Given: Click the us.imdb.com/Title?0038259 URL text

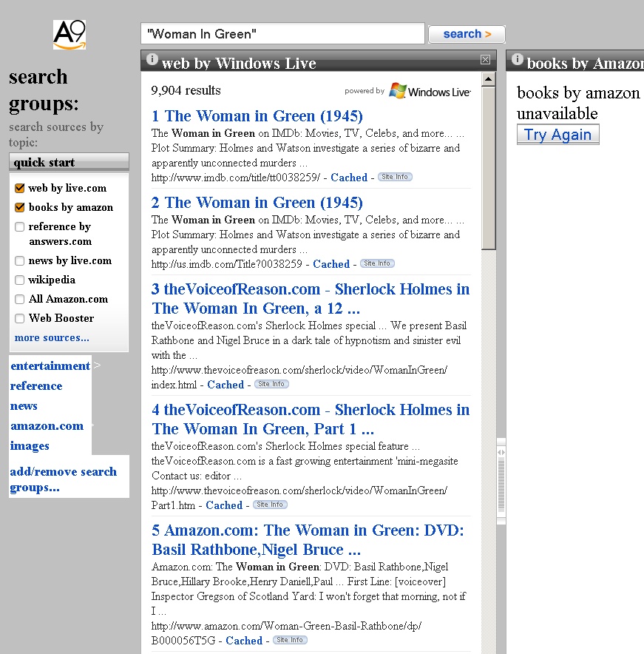Looking at the screenshot, I should tap(227, 264).
